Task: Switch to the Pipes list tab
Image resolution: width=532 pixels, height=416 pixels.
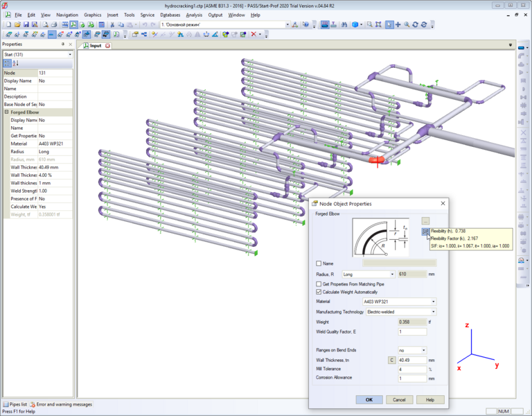Action: (x=15, y=404)
